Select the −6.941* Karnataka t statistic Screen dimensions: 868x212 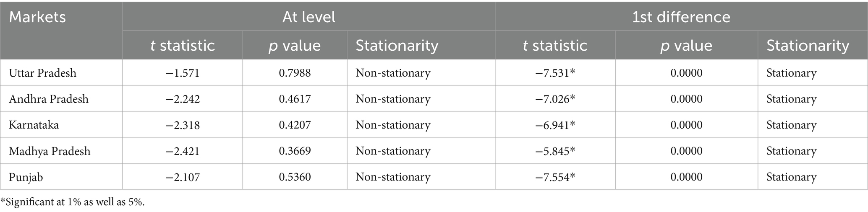pos(555,125)
